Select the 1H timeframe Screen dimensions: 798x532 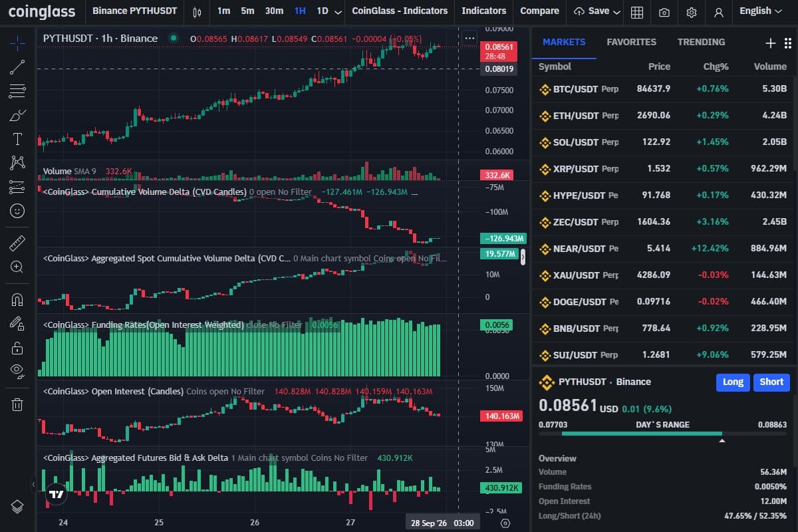pos(300,11)
